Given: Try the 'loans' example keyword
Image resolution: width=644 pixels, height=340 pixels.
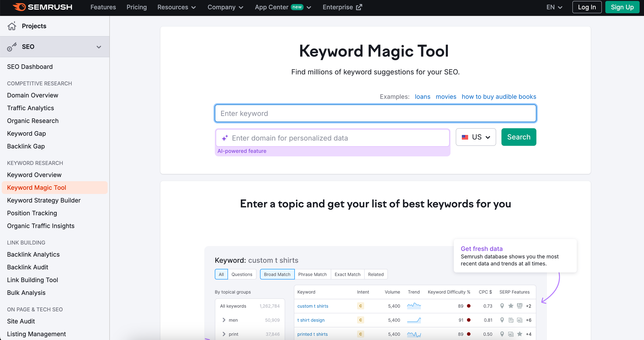Looking at the screenshot, I should coord(422,97).
